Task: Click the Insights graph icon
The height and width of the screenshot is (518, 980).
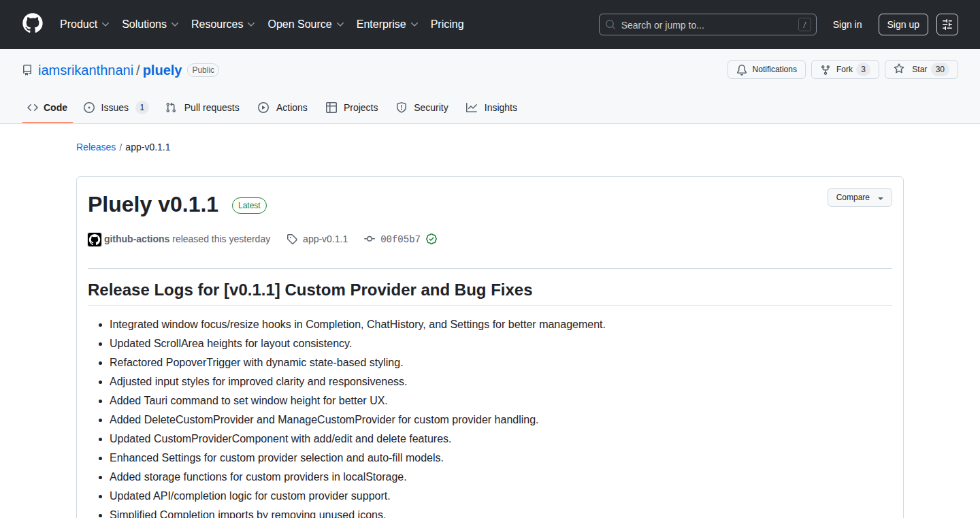Action: tap(472, 108)
